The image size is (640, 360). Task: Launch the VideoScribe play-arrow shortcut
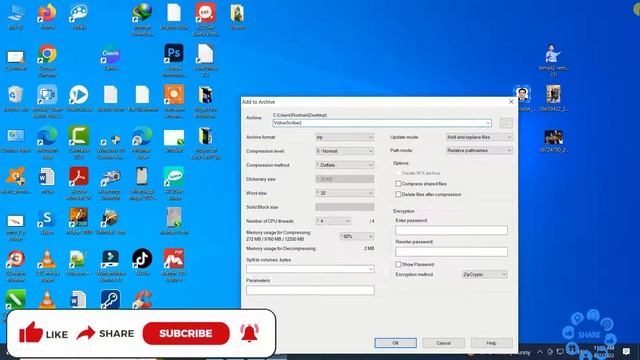pos(79,99)
